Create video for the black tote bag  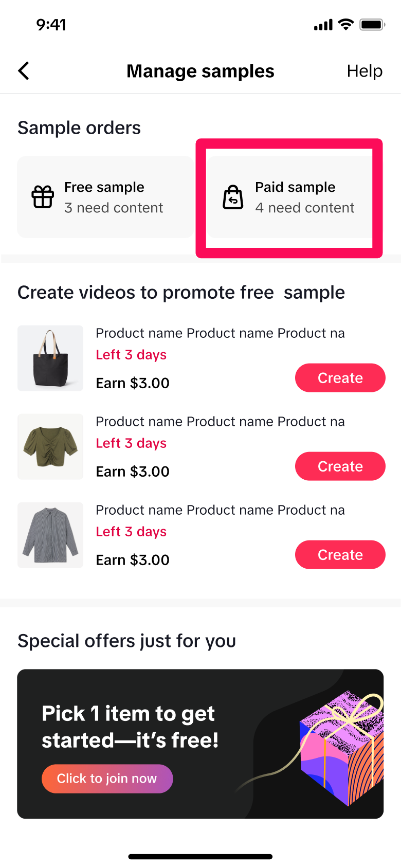[x=340, y=378]
